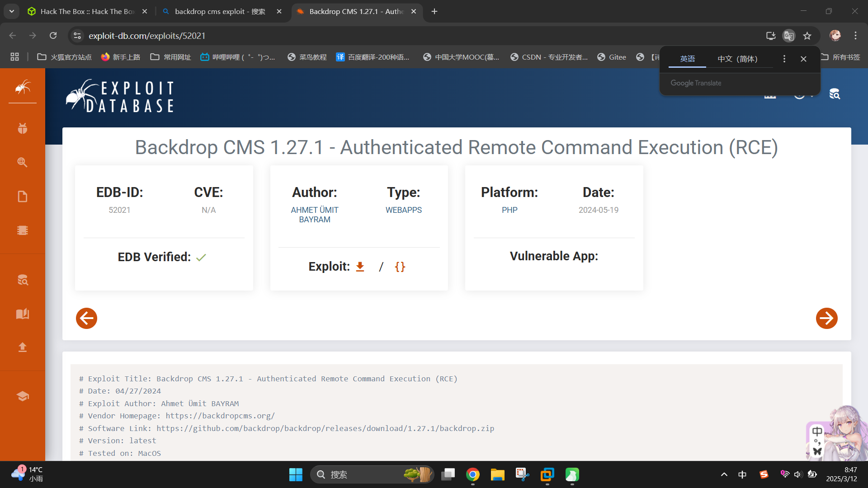
Task: Reload the current page
Action: click(x=53, y=36)
